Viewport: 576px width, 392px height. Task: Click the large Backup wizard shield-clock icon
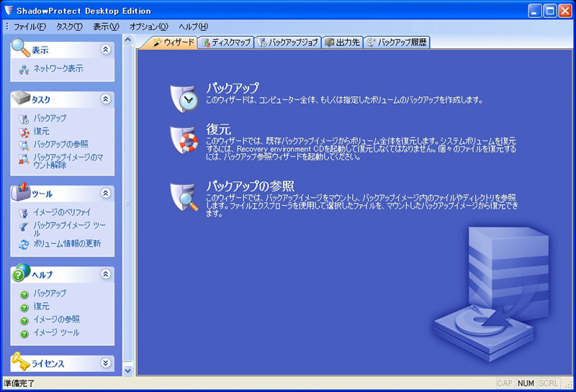click(184, 98)
